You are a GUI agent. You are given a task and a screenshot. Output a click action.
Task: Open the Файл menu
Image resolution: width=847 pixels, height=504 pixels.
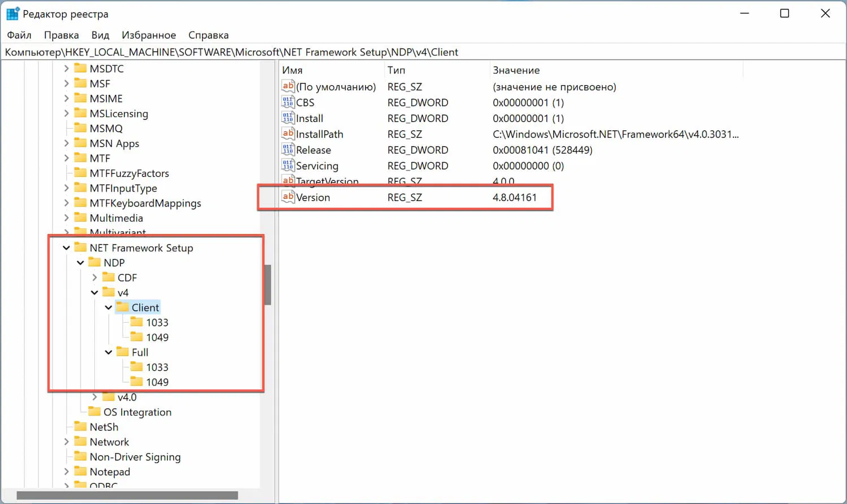(19, 35)
